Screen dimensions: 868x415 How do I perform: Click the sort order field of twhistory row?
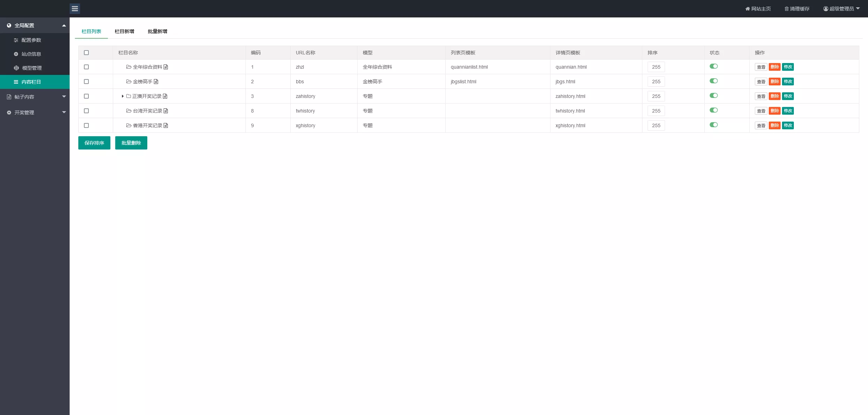pyautogui.click(x=656, y=111)
